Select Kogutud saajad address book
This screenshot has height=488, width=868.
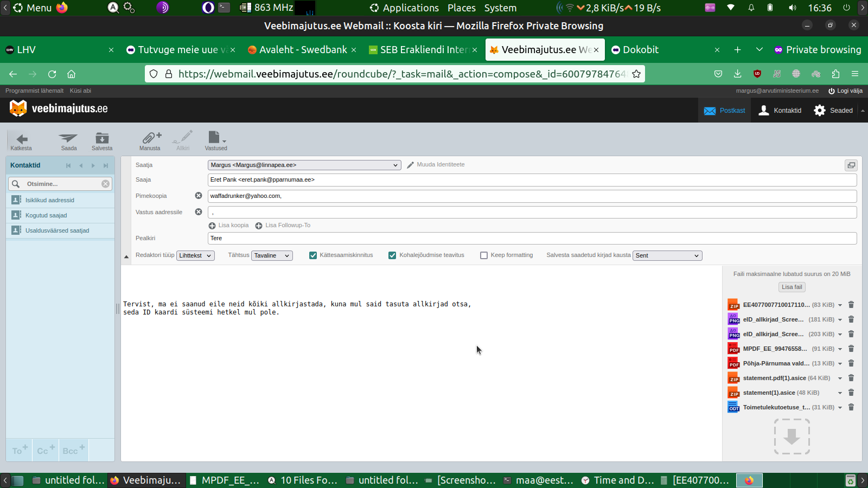60,215
